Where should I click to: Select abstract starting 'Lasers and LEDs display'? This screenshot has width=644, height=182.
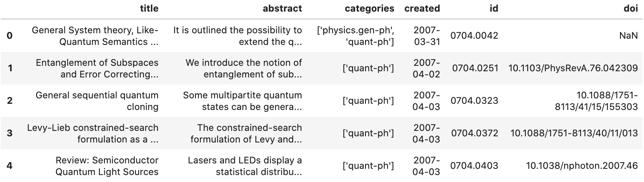245,166
